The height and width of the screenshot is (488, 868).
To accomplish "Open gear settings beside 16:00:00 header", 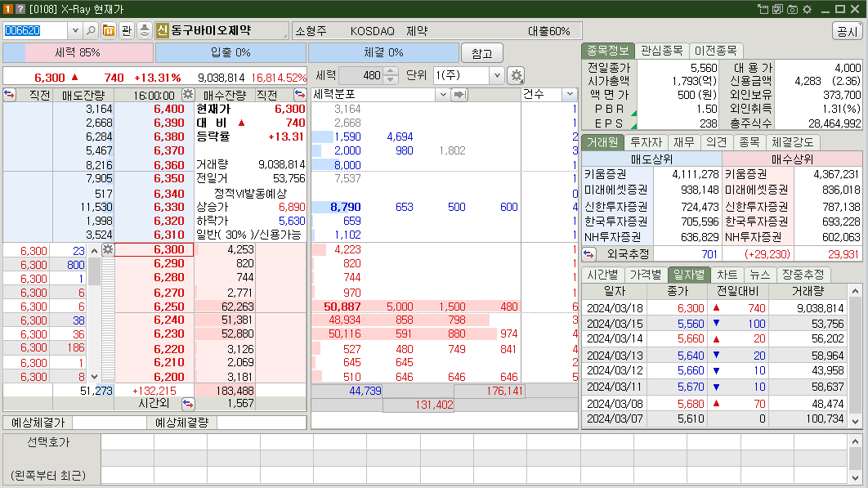I will [188, 94].
